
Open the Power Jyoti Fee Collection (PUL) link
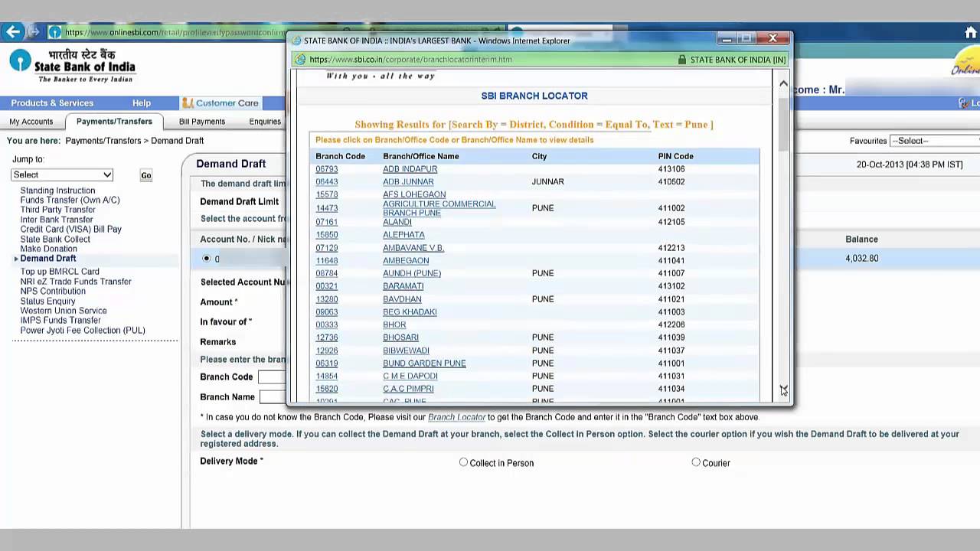pos(83,331)
